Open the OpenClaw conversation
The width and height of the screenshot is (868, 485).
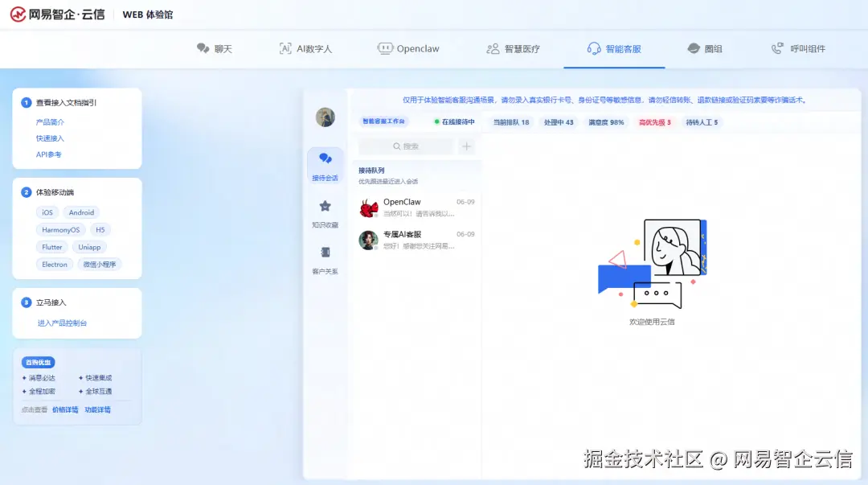[416, 208]
